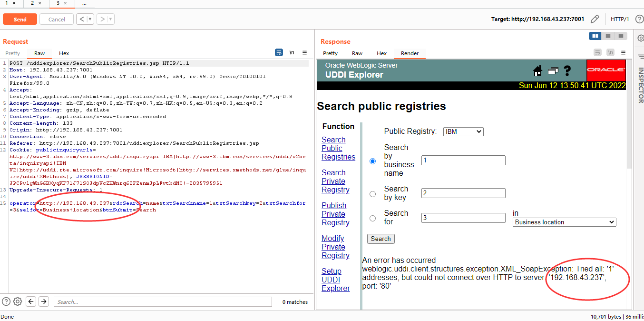The height and width of the screenshot is (321, 644).
Task: Open Repeater help question mark icon
Action: click(639, 19)
